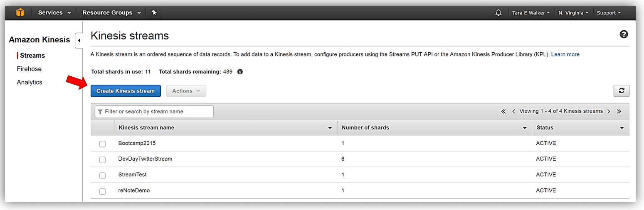This screenshot has height=210, width=644.
Task: Check the reNoteDemo stream checkbox
Action: click(102, 191)
